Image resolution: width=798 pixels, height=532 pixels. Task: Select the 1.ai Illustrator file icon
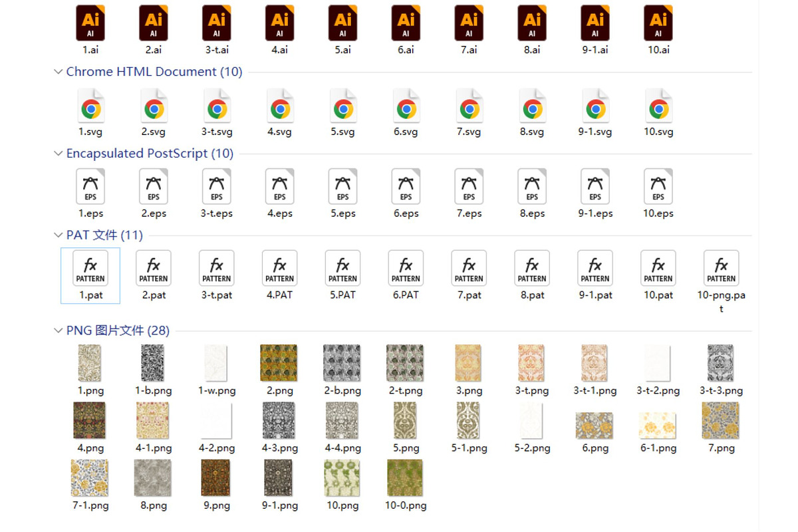click(90, 23)
